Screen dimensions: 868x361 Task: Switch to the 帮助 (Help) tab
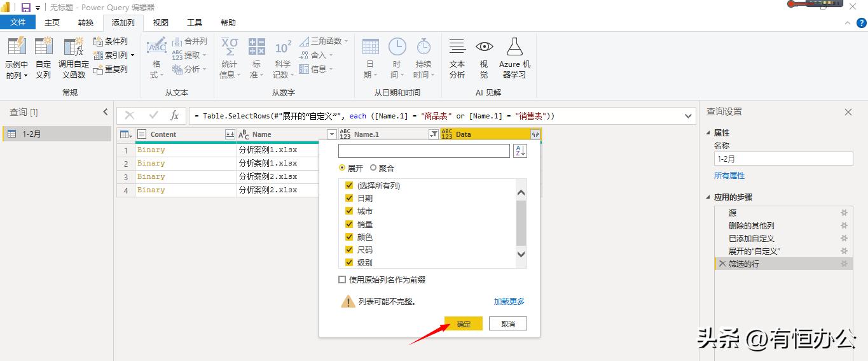[x=228, y=22]
